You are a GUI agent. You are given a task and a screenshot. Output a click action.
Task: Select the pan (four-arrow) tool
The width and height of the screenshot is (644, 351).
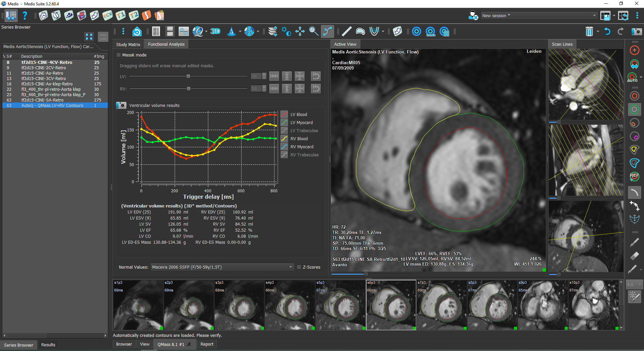tap(300, 32)
